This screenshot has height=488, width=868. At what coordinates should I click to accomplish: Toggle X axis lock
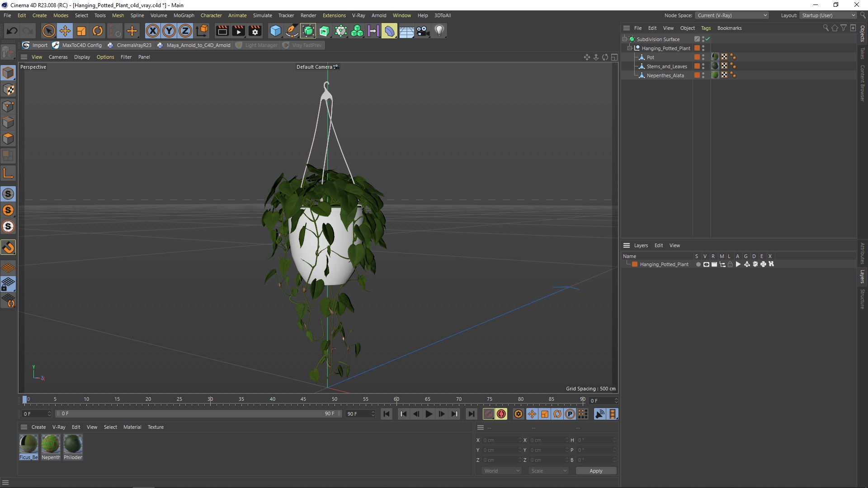click(x=153, y=31)
